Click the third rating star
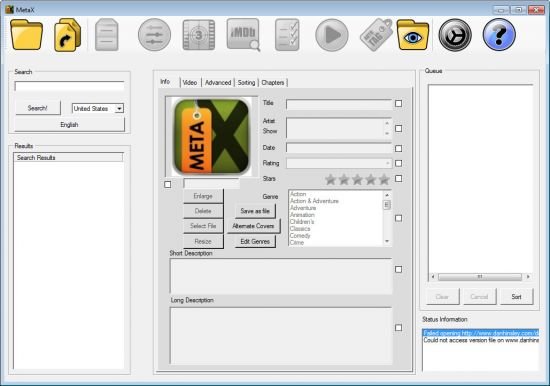This screenshot has width=550, height=386. click(357, 179)
